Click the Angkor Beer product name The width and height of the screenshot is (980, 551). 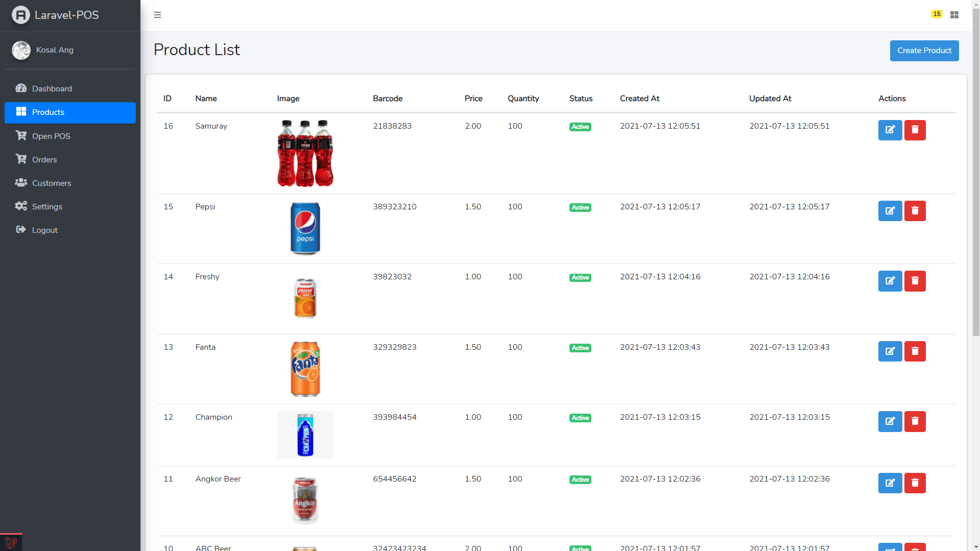[x=218, y=479]
